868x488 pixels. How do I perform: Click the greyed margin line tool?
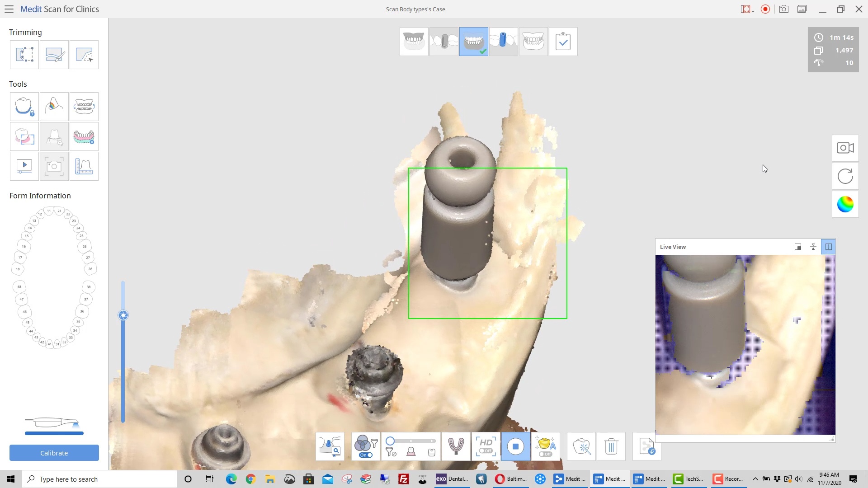point(54,136)
